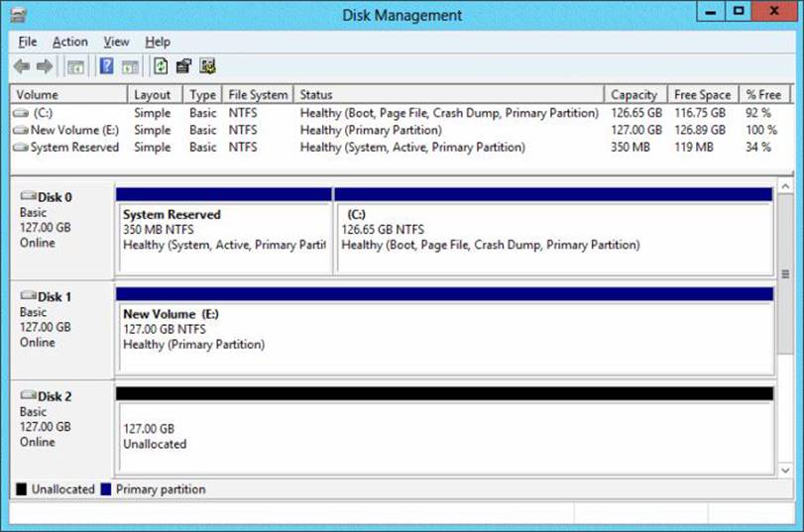This screenshot has width=804, height=532.
Task: Minimize the Disk Management window
Action: [x=711, y=12]
